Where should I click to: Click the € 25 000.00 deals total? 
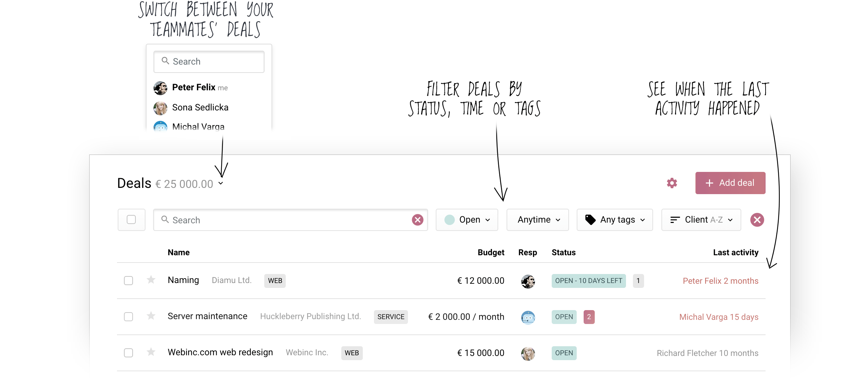click(184, 184)
